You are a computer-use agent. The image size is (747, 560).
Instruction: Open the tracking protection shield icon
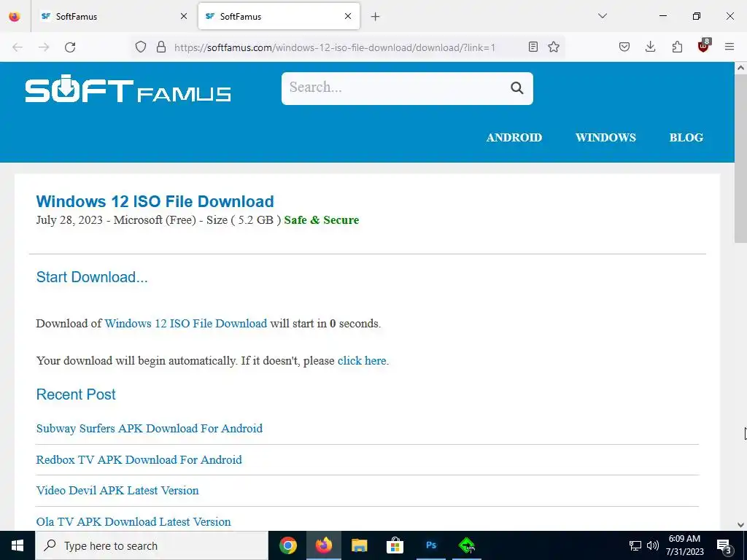click(x=141, y=47)
